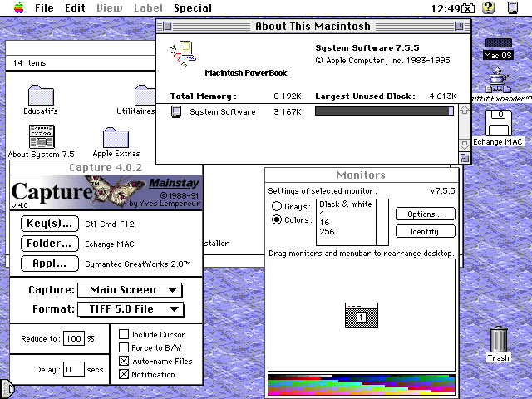532x399 pixels.
Task: Uncheck the Notification checkbox
Action: pyautogui.click(x=124, y=374)
